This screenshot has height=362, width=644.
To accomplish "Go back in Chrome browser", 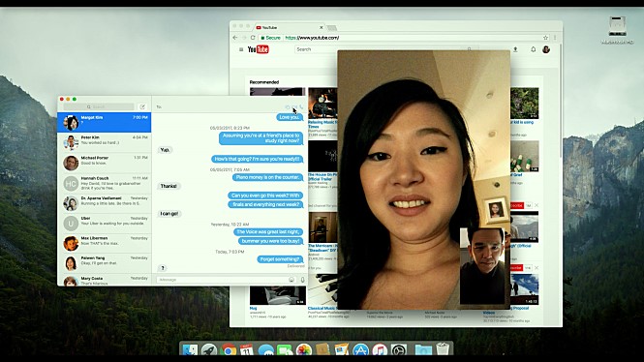I will tap(235, 38).
